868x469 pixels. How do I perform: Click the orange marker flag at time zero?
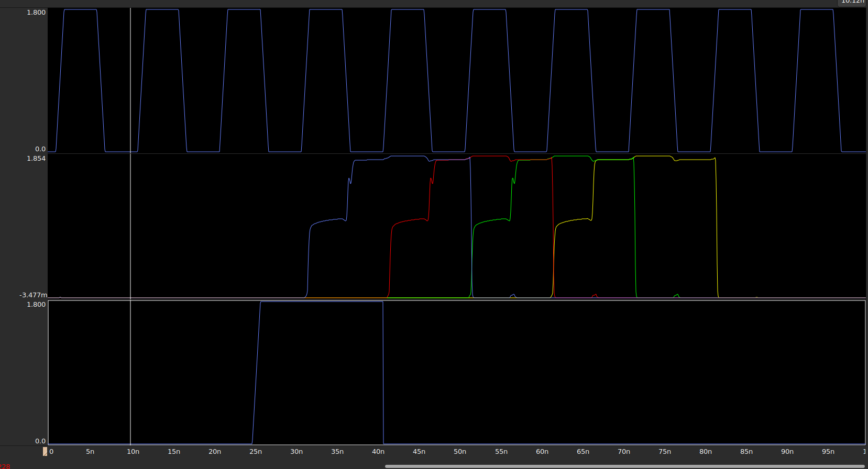pos(45,451)
